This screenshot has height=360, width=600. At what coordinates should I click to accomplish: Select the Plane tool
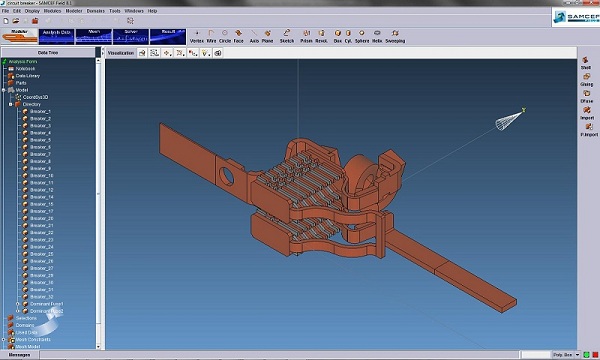[267, 36]
